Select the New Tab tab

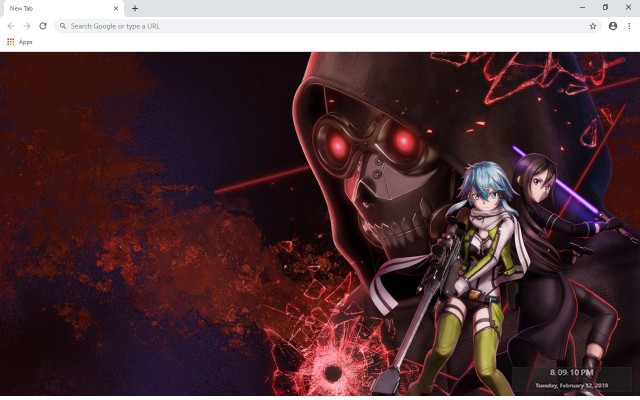62,9
